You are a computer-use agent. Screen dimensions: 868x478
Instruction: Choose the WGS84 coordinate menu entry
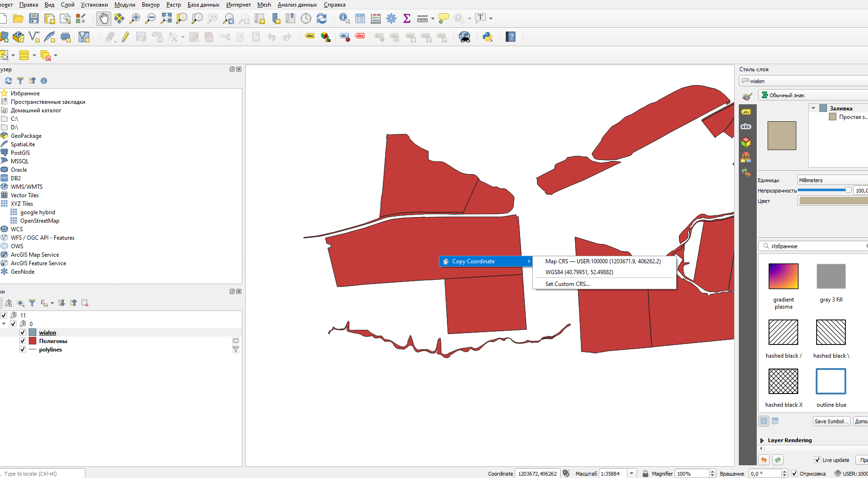(x=579, y=272)
